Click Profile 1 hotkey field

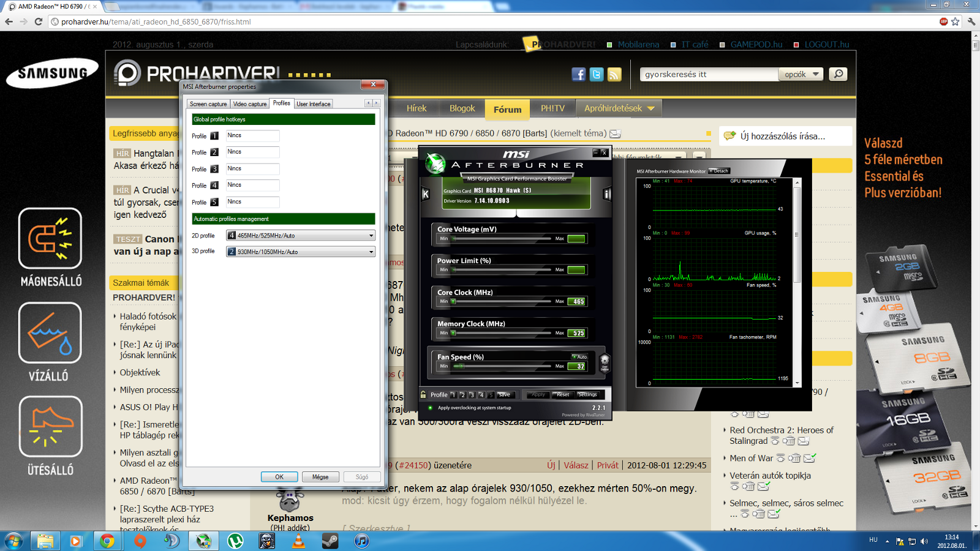252,136
